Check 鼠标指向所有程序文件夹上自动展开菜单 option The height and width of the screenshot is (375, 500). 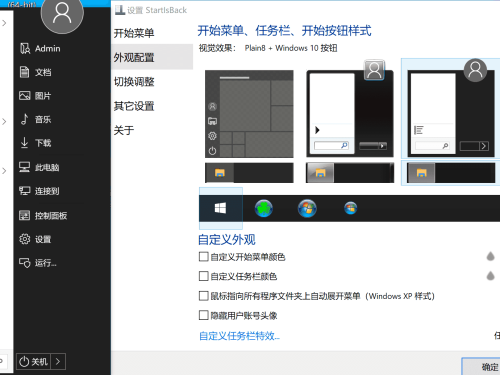(x=204, y=296)
